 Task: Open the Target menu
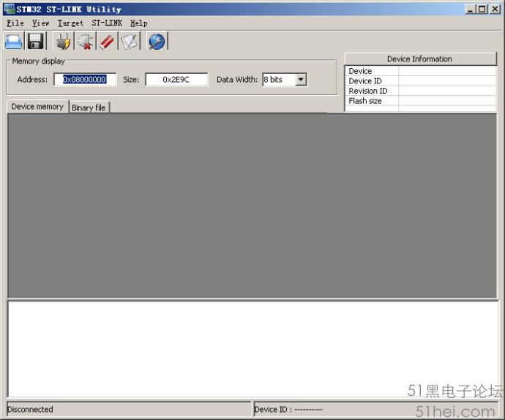tap(70, 23)
